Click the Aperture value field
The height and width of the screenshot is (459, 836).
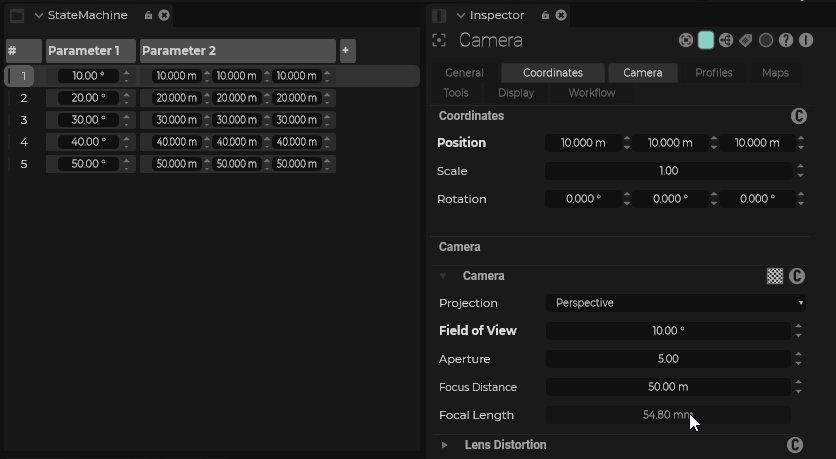[668, 359]
